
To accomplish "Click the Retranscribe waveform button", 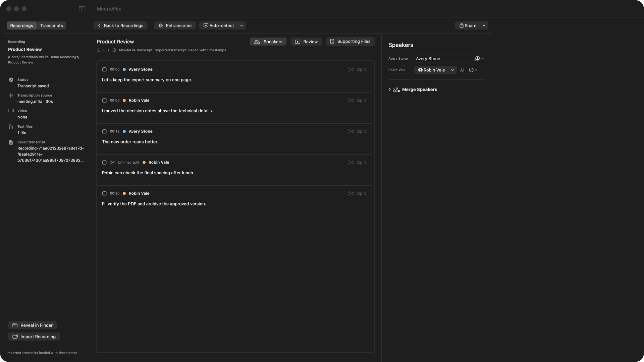I will pyautogui.click(x=175, y=25).
